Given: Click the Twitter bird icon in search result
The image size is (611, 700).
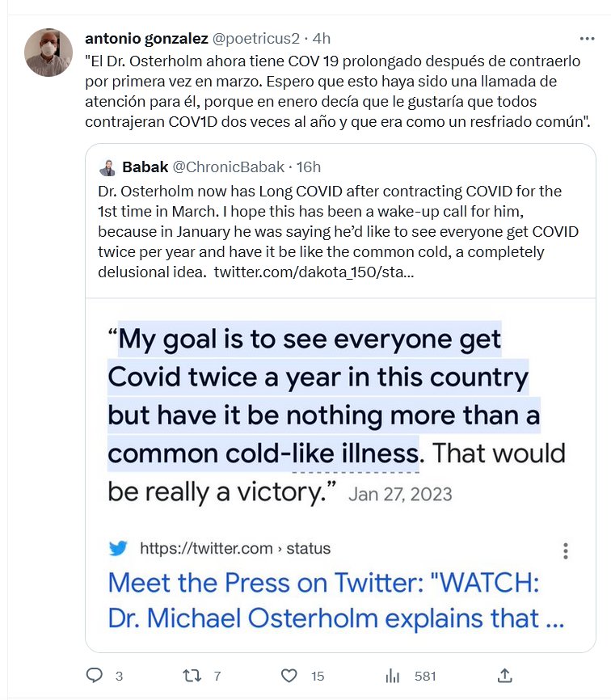Looking at the screenshot, I should click(118, 549).
